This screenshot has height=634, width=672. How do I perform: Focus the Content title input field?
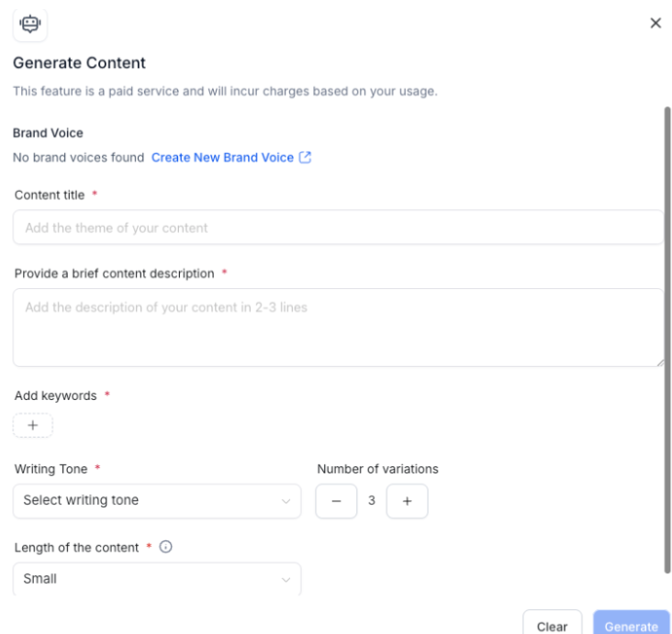point(337,228)
